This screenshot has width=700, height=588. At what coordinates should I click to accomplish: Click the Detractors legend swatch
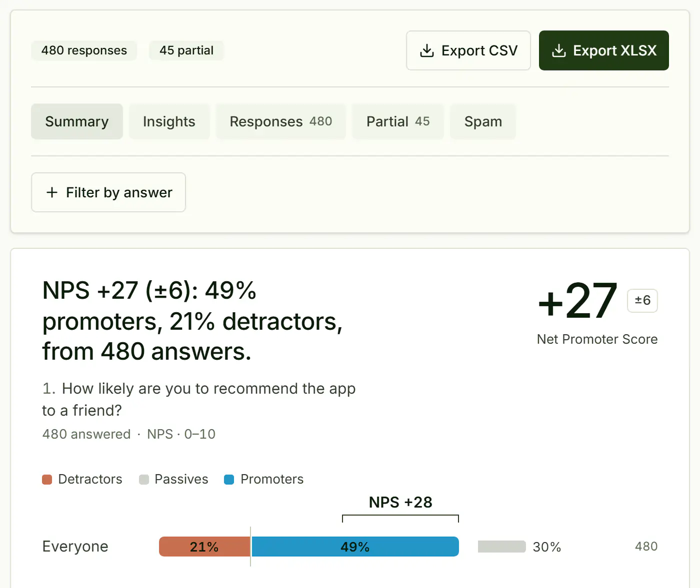click(47, 480)
